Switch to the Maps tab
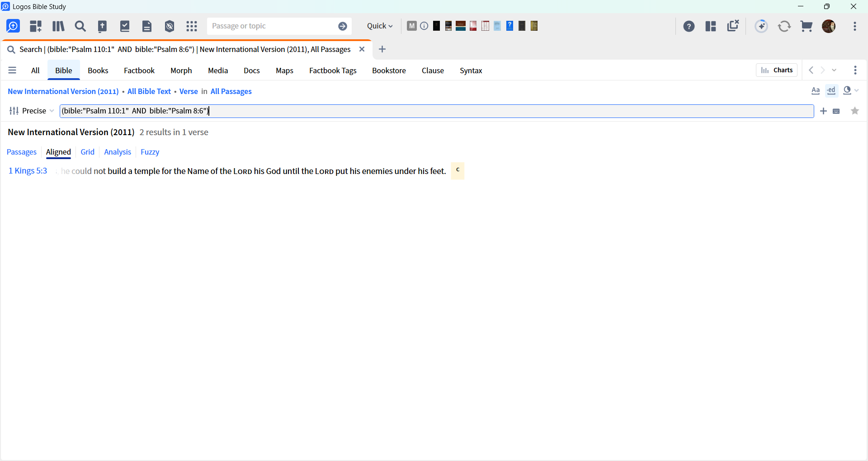Screen dimensions: 868x461 pos(285,71)
